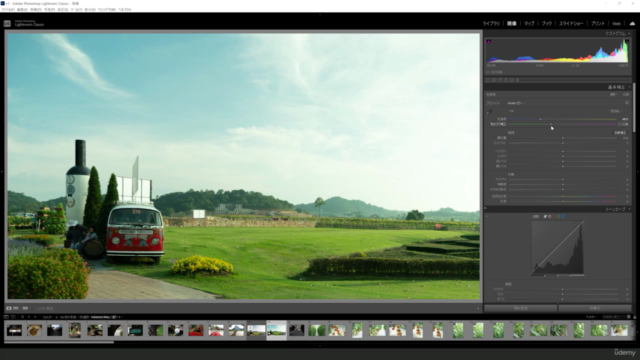Click the Lightroom Classic identity plate logo
640x360 pixels.
point(7,24)
